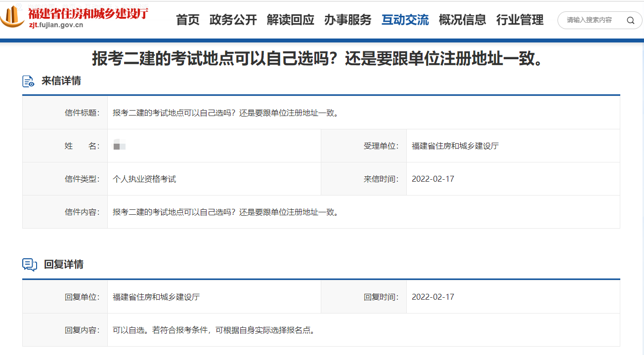Open the 行业管理 section

click(x=519, y=20)
